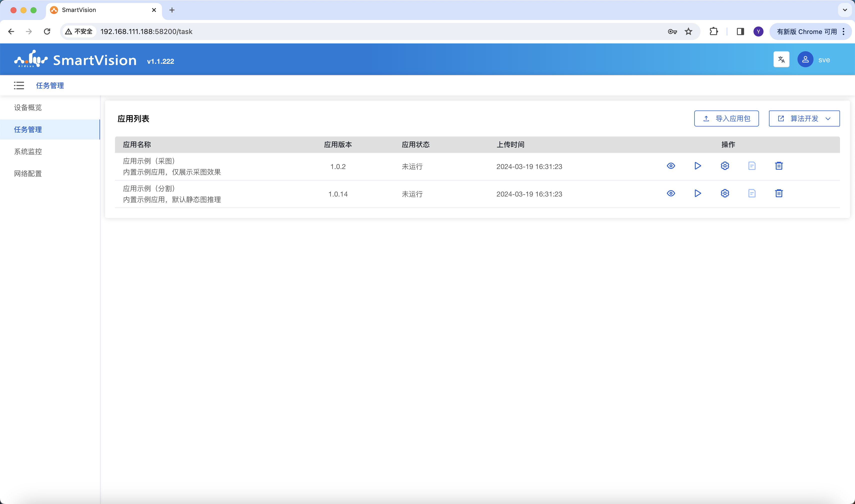Open the sve user avatar menu
Screen dimensions: 855x504
coord(805,59)
